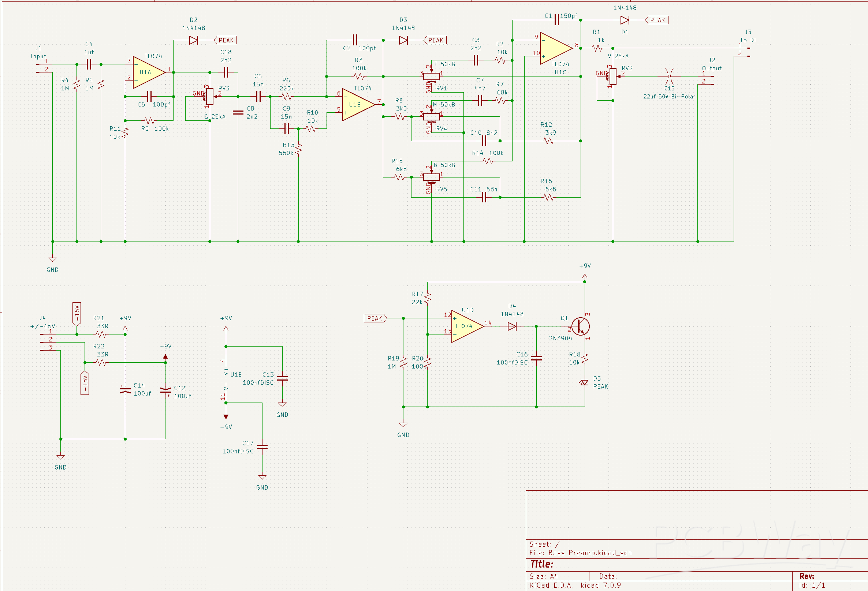This screenshot has height=591, width=868.
Task: Select the PEAK label after D3
Action: [x=435, y=40]
